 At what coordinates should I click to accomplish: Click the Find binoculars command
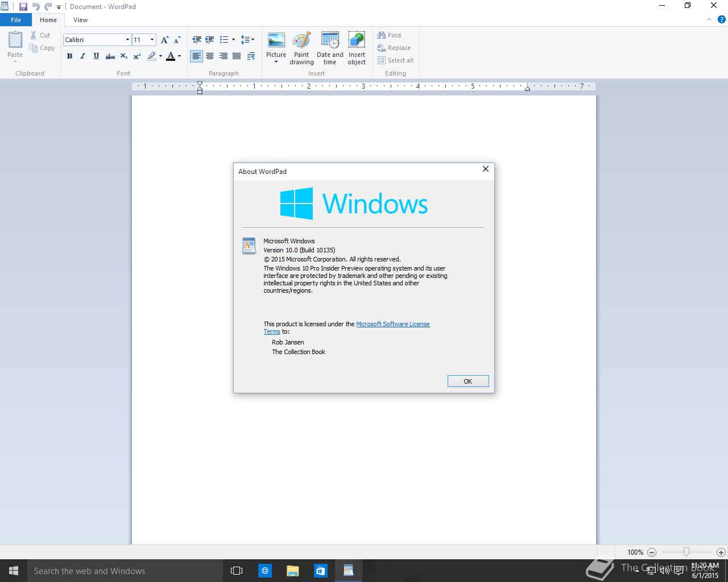(389, 35)
